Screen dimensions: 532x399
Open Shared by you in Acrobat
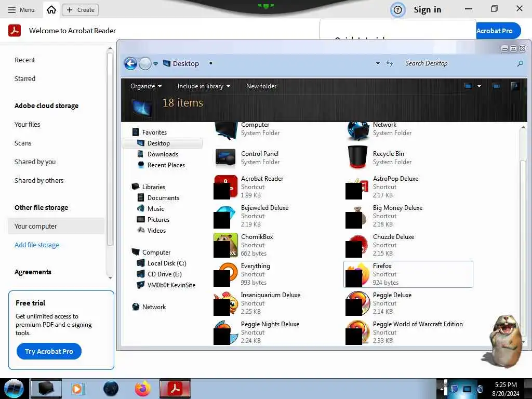point(35,162)
